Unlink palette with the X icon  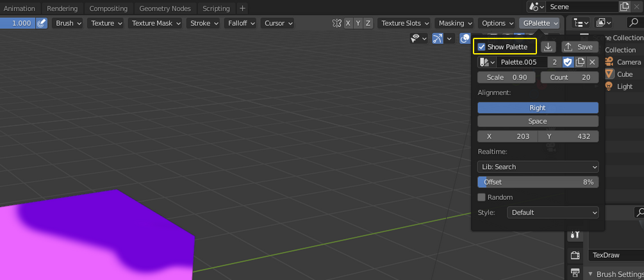(x=592, y=62)
